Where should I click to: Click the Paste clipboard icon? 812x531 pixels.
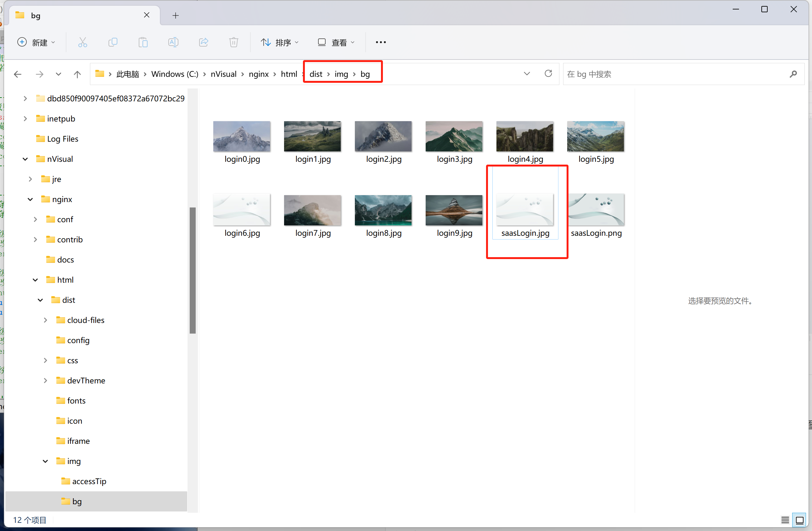(x=143, y=42)
